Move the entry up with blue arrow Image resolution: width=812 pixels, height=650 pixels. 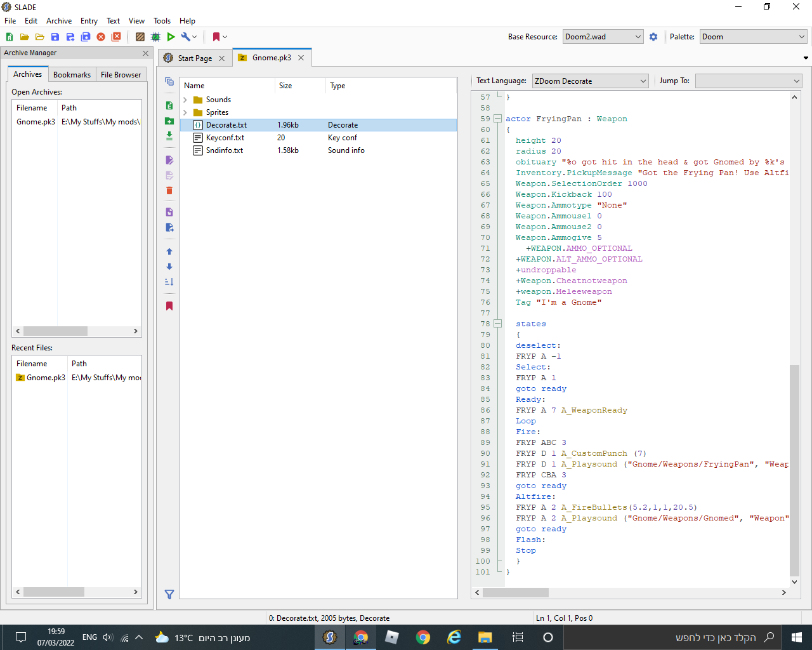(169, 251)
